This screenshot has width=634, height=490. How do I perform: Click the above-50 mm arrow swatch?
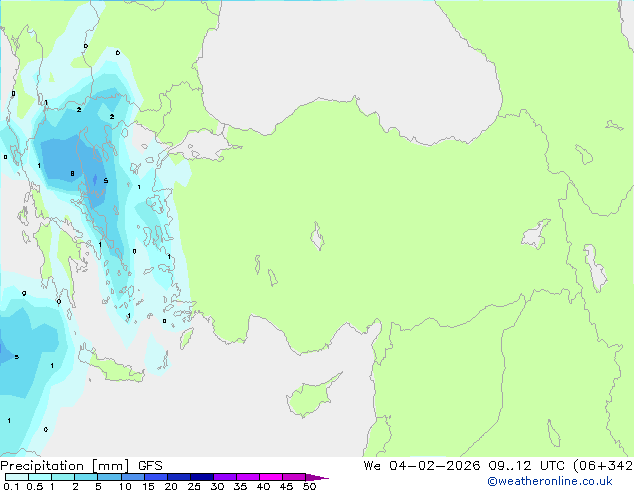pos(317,477)
